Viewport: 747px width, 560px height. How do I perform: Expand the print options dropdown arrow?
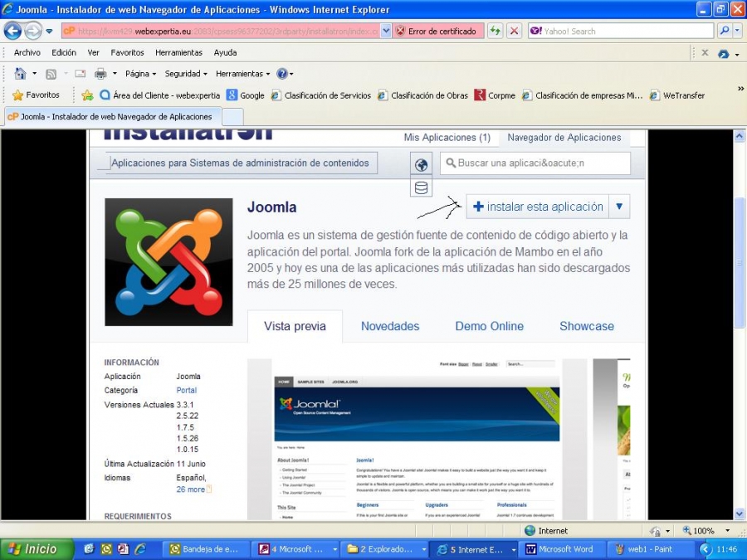115,74
